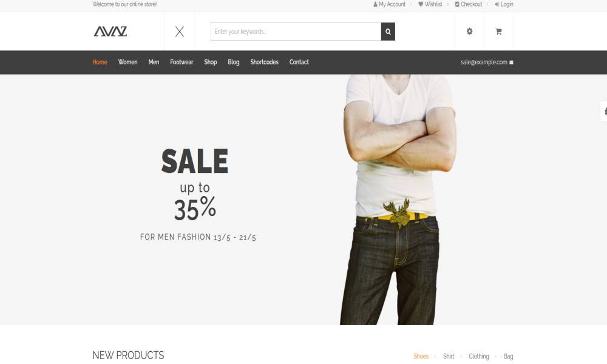The image size is (607, 364).
Task: Open the side panel gear tab
Action: coord(604,112)
